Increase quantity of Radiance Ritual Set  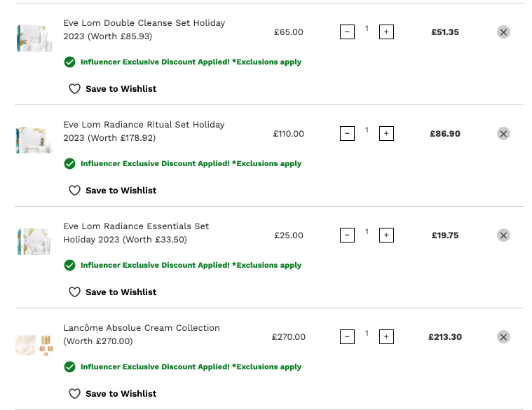(386, 133)
